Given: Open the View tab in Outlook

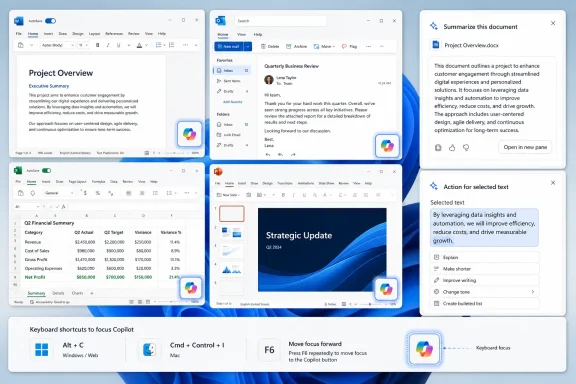Looking at the screenshot, I should point(241,34).
